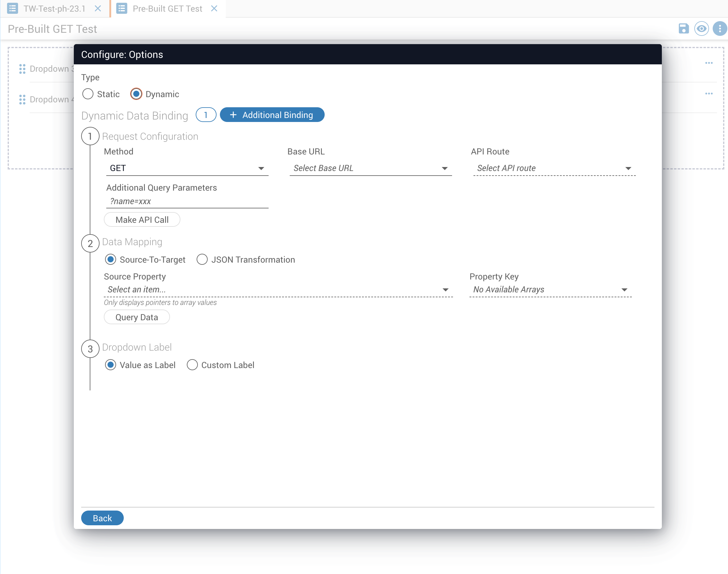Select binding number 1 pill
The width and height of the screenshot is (728, 574).
coord(206,115)
